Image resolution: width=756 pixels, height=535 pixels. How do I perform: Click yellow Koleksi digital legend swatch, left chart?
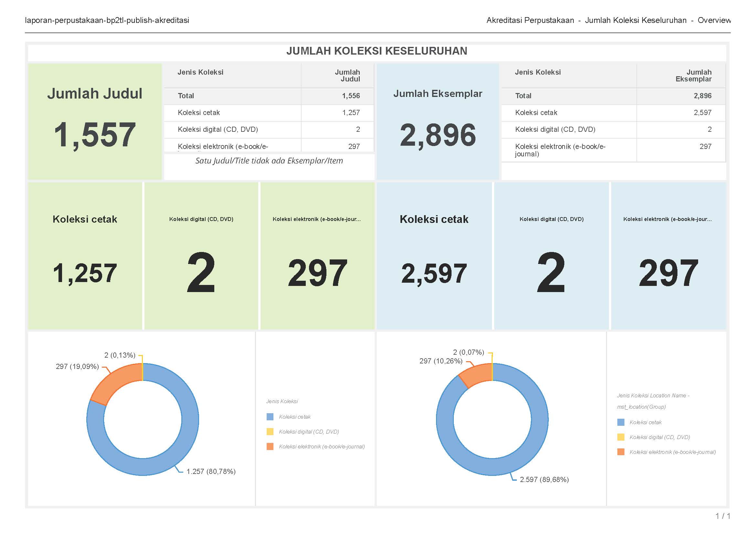coord(270,432)
